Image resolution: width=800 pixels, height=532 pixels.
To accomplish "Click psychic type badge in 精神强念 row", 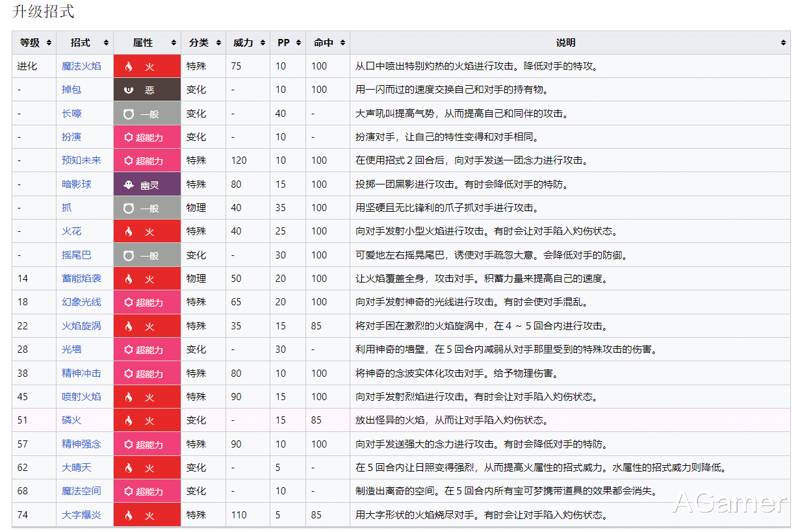I will pos(147,444).
